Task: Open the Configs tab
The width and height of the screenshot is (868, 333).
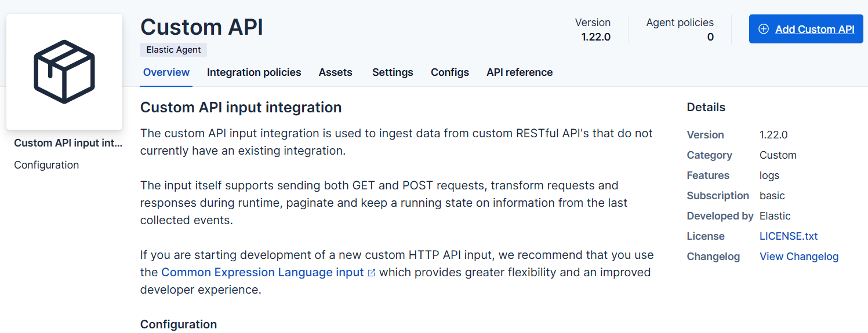Action: pos(449,72)
